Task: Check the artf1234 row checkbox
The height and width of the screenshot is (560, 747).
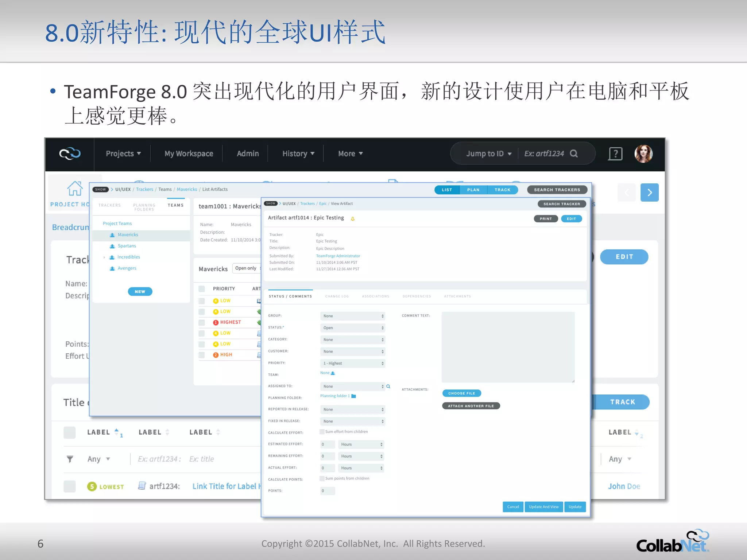Action: coord(70,486)
